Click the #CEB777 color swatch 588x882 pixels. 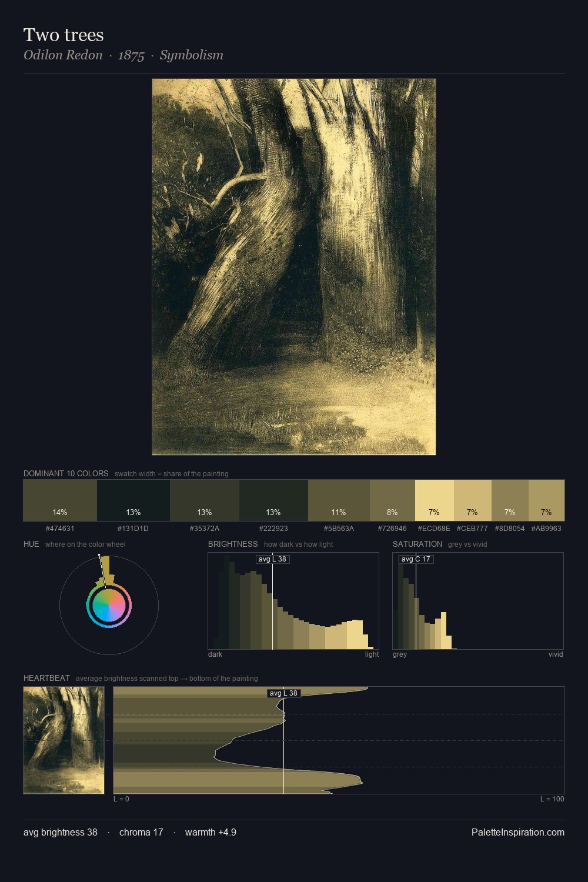472,500
